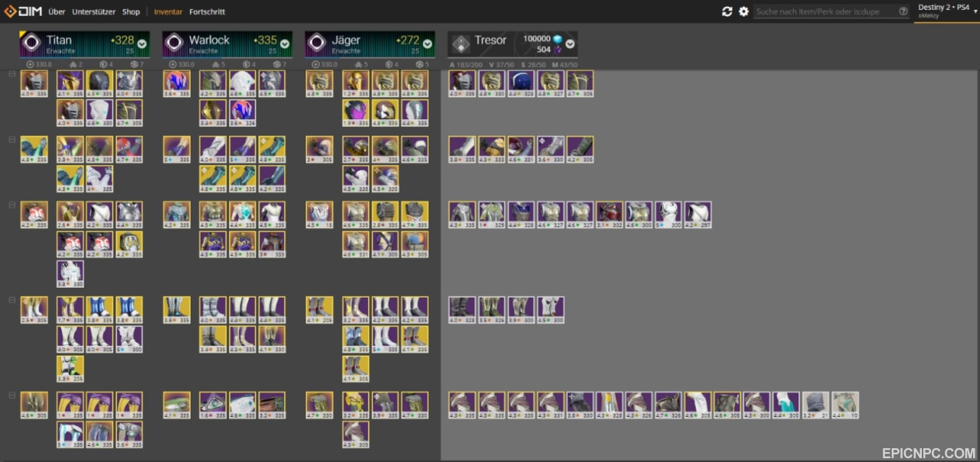
Task: Select the vault chest armor with power 297
Action: [698, 215]
